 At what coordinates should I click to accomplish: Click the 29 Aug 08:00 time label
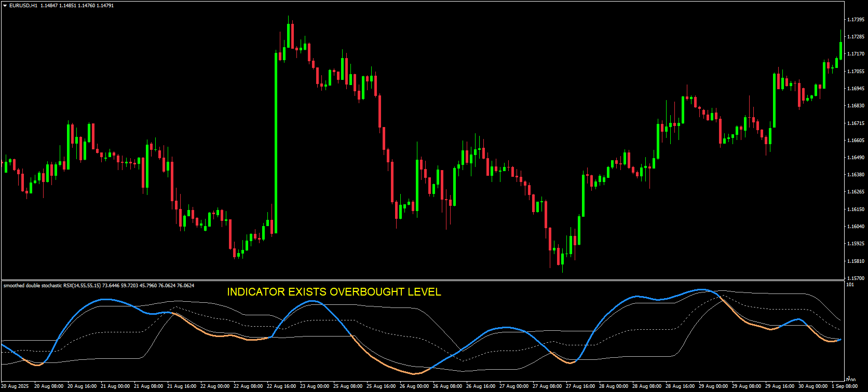click(747, 386)
